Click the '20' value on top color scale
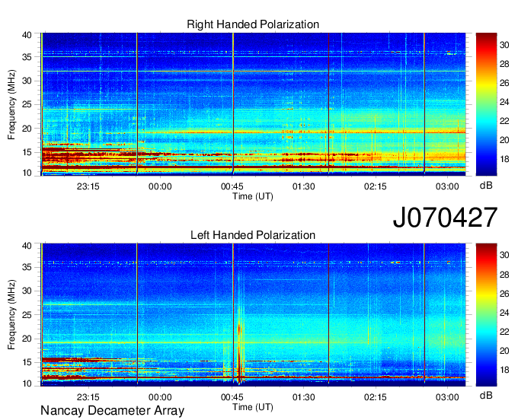Screen dimensions: 518x420 pos(504,140)
